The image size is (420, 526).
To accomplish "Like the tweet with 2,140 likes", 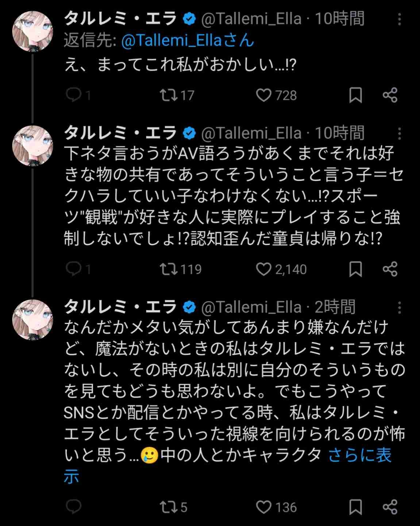I will point(263,269).
